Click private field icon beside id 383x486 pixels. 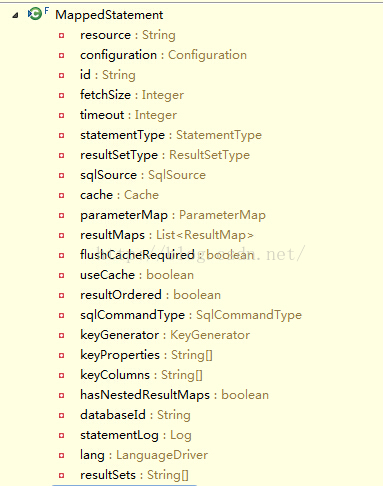click(61, 75)
